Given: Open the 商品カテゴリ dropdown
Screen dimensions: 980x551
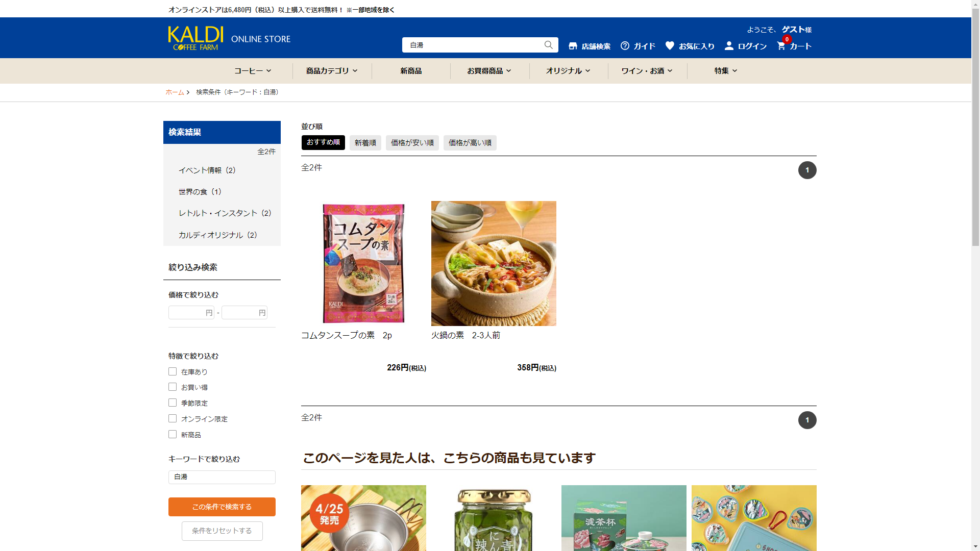Looking at the screenshot, I should click(x=332, y=71).
